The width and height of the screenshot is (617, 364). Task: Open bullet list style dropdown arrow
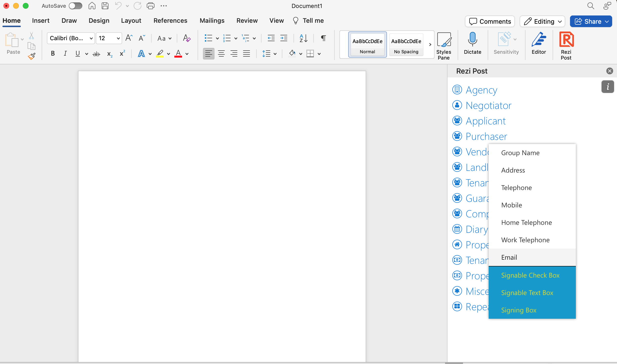click(217, 38)
